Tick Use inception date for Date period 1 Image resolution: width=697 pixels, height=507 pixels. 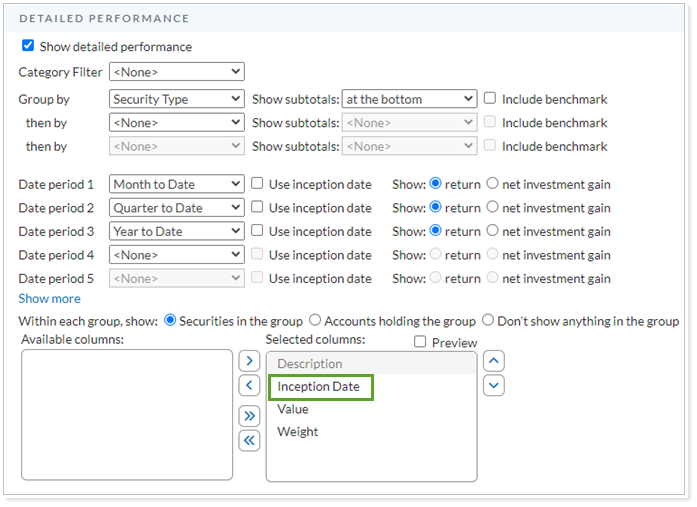[257, 184]
